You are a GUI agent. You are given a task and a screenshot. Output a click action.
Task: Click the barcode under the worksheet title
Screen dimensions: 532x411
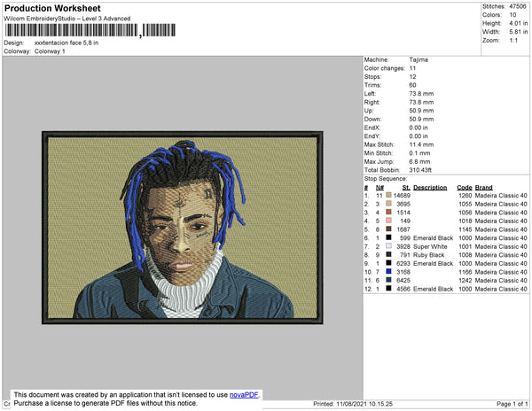[90, 30]
